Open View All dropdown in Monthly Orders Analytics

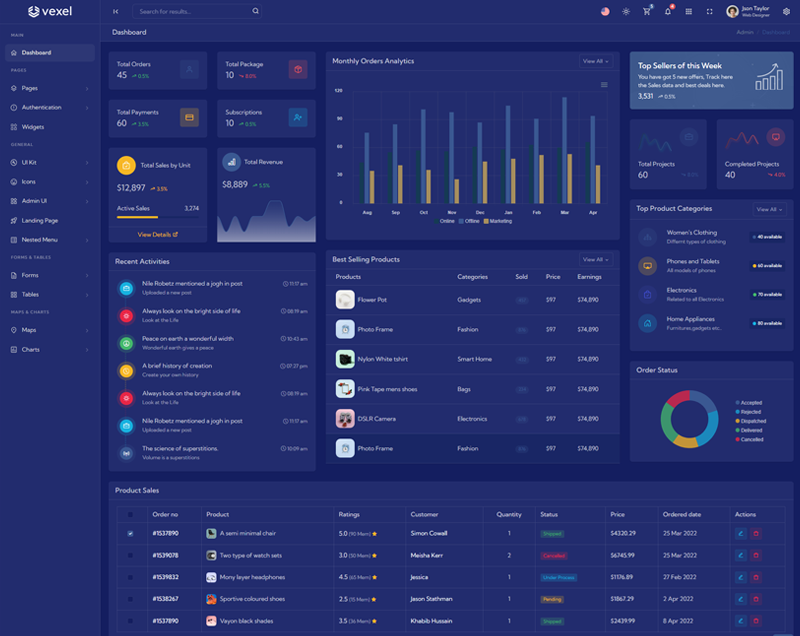point(595,61)
